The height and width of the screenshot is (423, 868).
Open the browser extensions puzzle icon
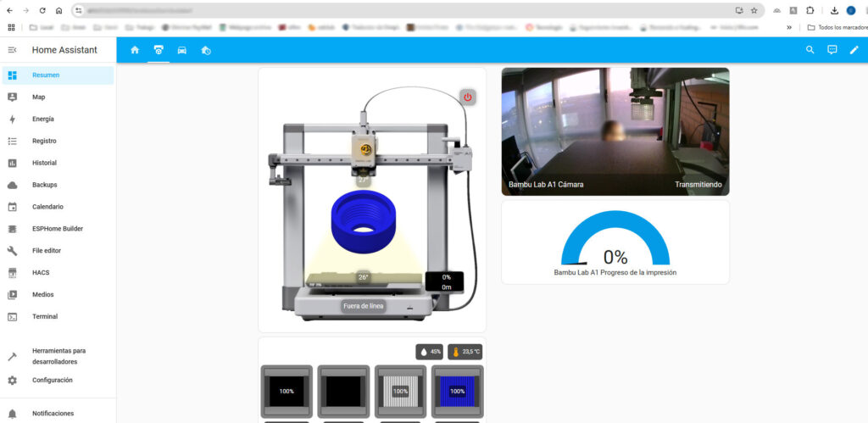point(810,10)
